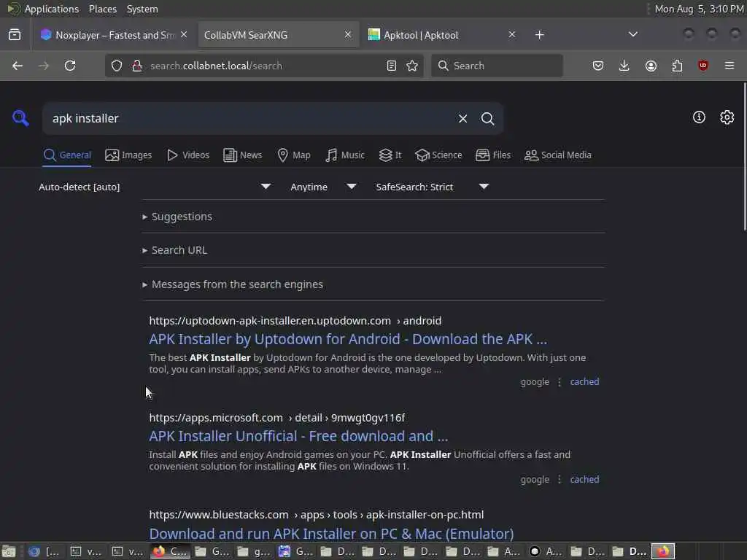Open the SafeSearch: Strict dropdown
Image resolution: width=747 pixels, height=560 pixels.
click(x=432, y=187)
